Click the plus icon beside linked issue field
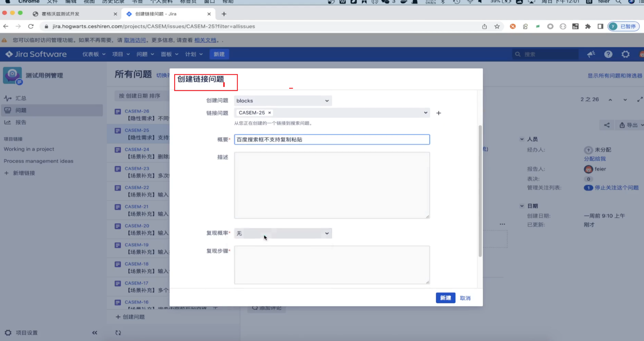644x341 pixels. click(x=438, y=113)
